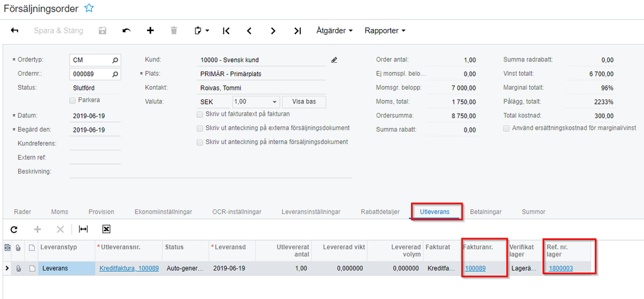Open Ordertyp lookup magnifier
Image resolution: width=644 pixels, height=299 pixels.
[115, 60]
